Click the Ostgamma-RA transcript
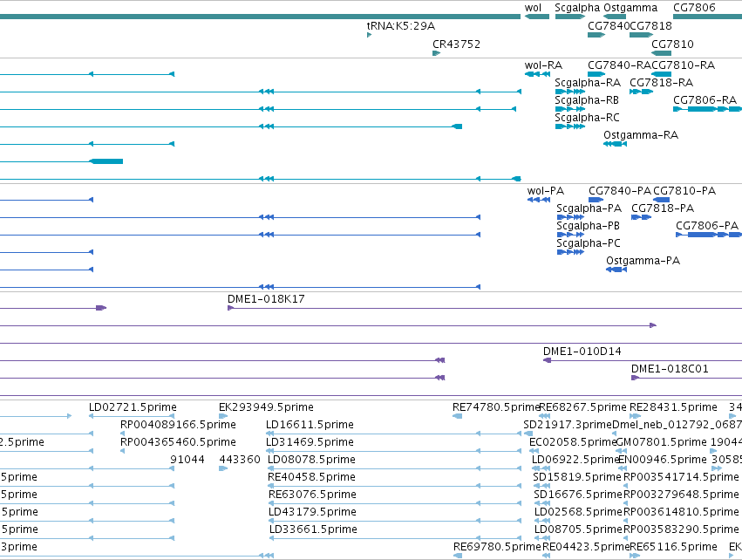The height and width of the screenshot is (560, 742). [x=616, y=144]
